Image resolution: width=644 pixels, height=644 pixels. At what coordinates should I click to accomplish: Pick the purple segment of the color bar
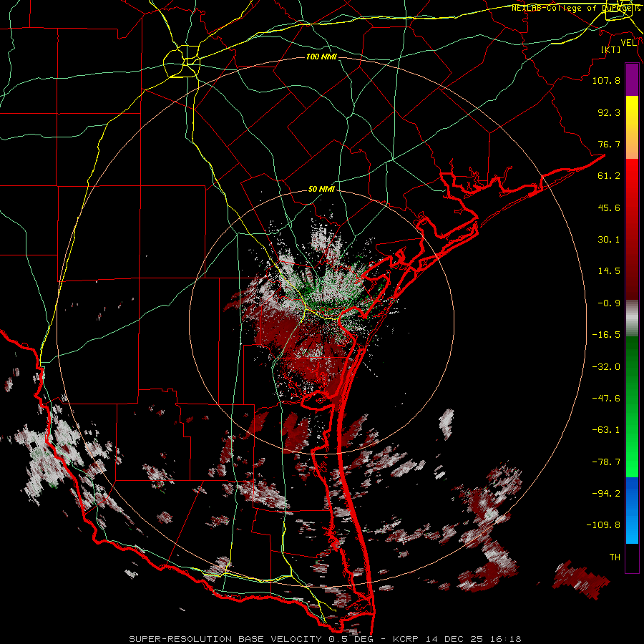pyautogui.click(x=632, y=79)
